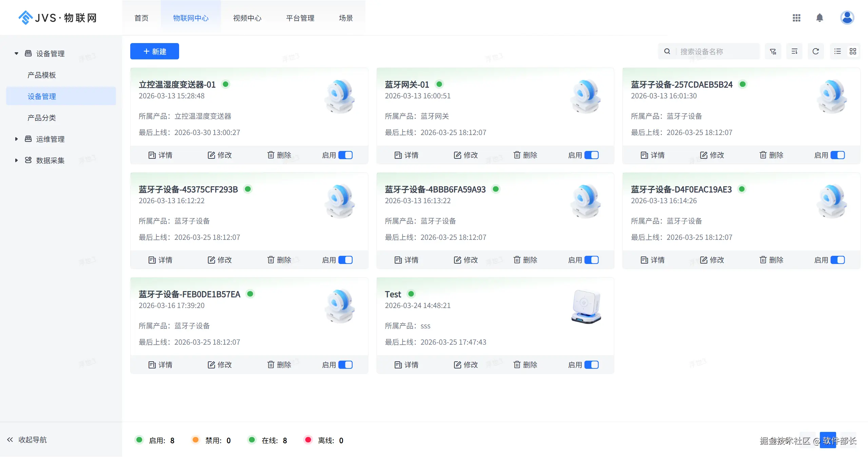868x457 pixels.
Task: Click the 新建 button
Action: point(154,52)
